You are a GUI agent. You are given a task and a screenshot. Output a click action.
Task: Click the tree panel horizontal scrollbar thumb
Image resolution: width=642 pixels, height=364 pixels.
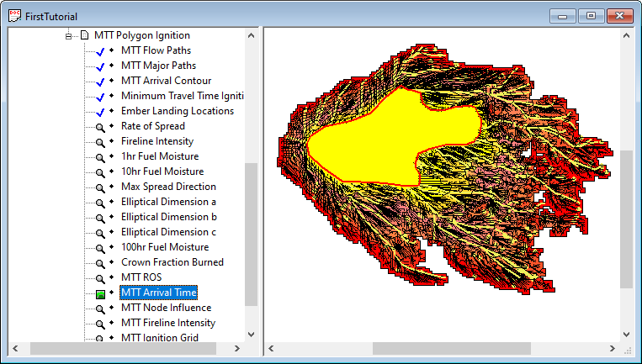pos(123,349)
